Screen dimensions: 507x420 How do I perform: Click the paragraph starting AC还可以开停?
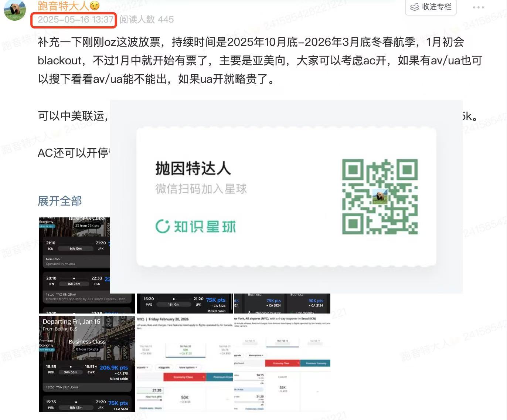click(74, 153)
